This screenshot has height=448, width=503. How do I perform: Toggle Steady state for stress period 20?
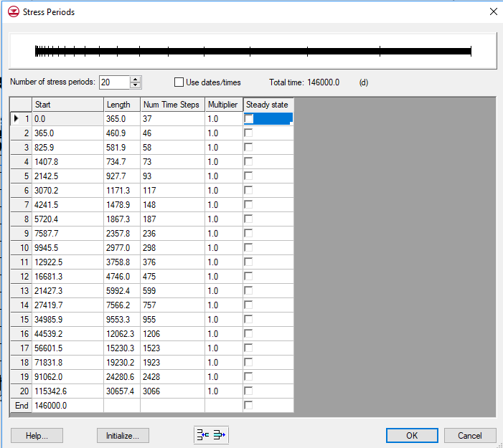click(x=248, y=391)
